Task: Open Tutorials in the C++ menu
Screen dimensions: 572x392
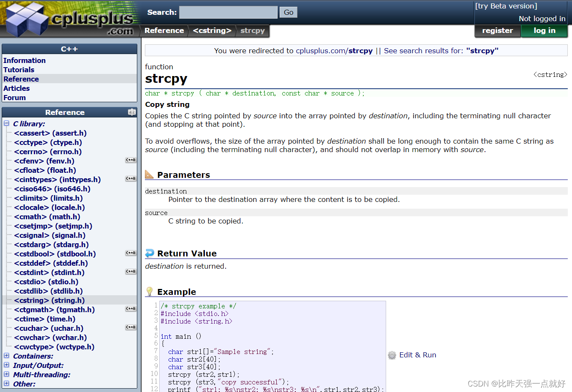Action: [19, 70]
